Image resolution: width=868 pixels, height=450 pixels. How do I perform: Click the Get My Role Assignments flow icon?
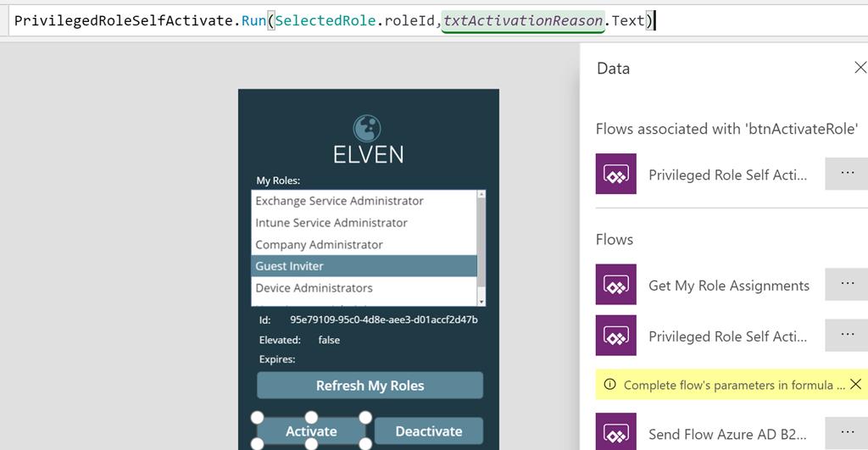pyautogui.click(x=615, y=285)
